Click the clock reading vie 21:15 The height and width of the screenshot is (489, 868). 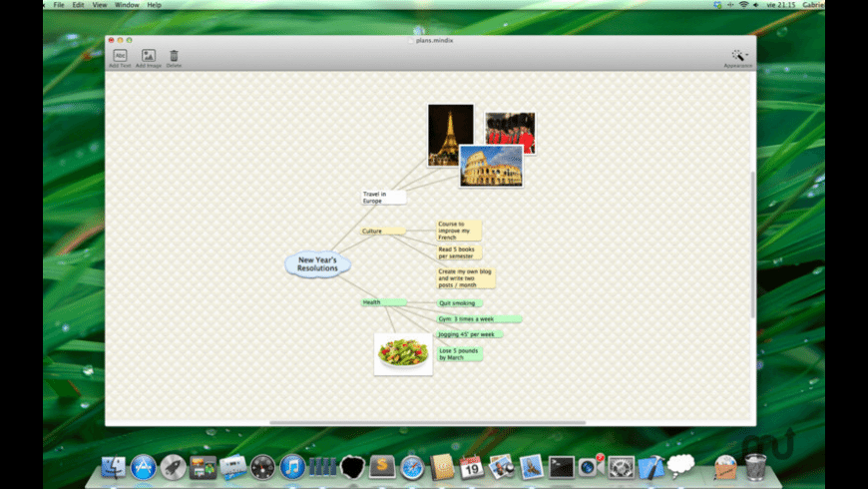[781, 5]
